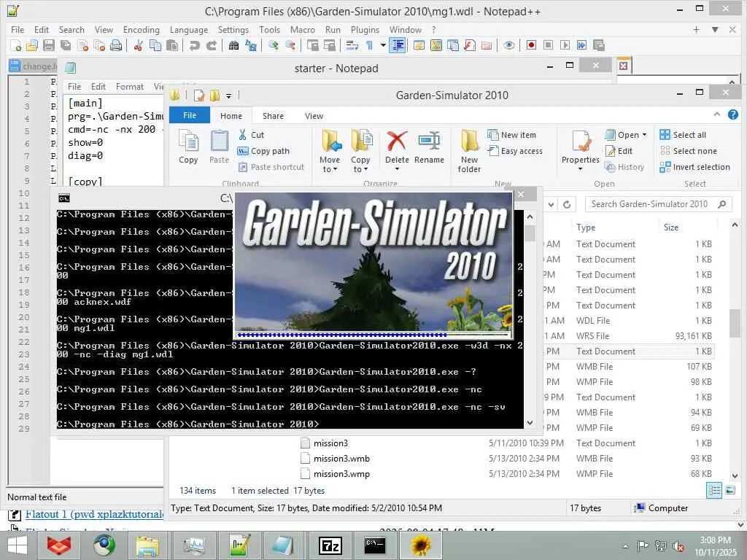Open Explorer help with the blue question icon

[733, 114]
